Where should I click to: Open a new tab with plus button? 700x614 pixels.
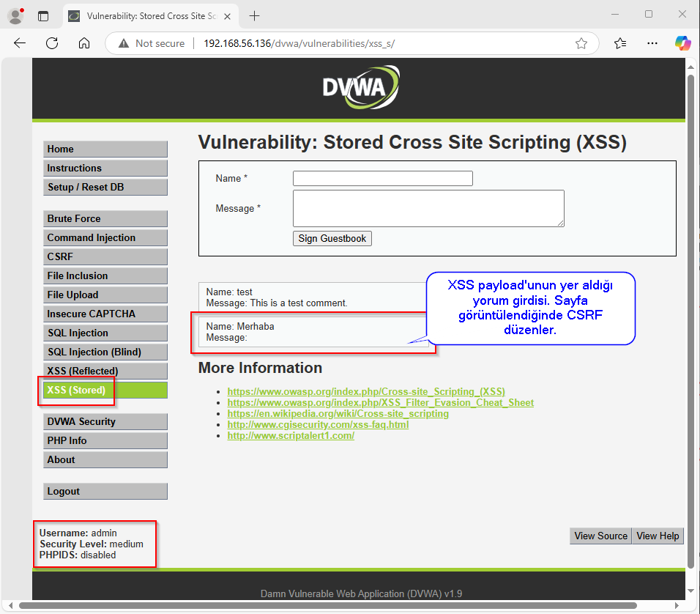255,16
